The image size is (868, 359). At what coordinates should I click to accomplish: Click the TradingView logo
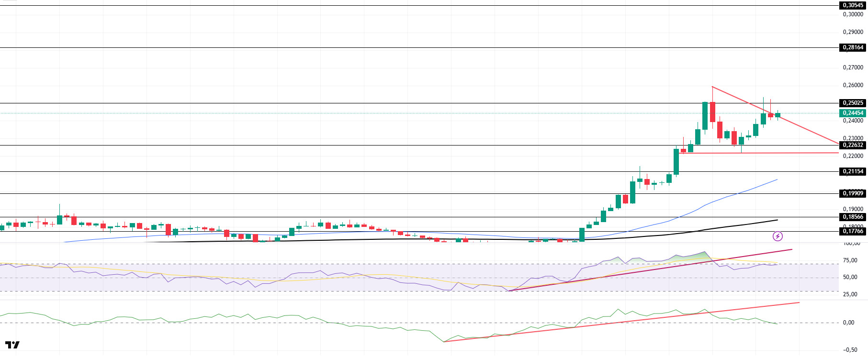click(12, 345)
